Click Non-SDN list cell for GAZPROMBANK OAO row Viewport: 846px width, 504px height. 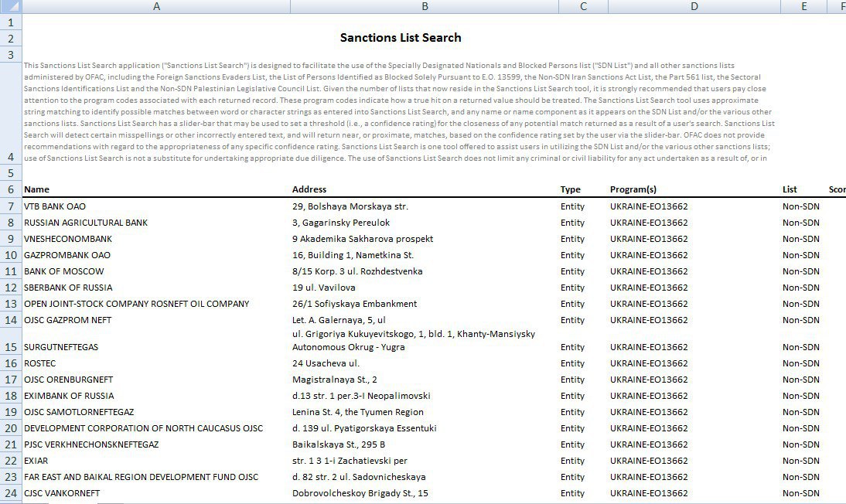pos(804,254)
